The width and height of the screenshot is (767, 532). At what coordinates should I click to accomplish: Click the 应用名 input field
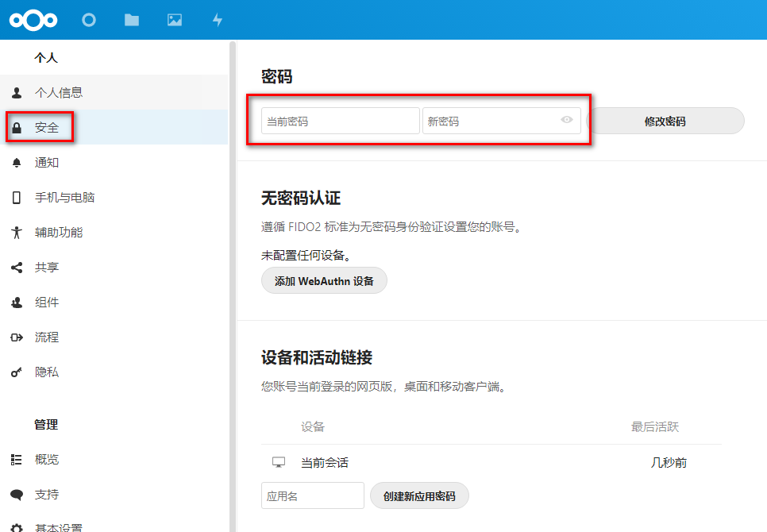click(x=312, y=495)
